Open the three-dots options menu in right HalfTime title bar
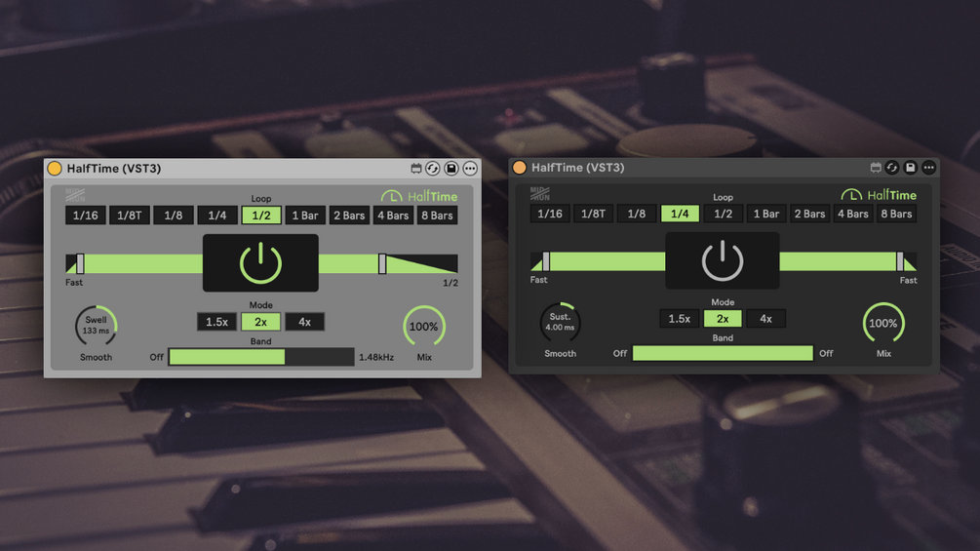The width and height of the screenshot is (980, 551). (928, 168)
